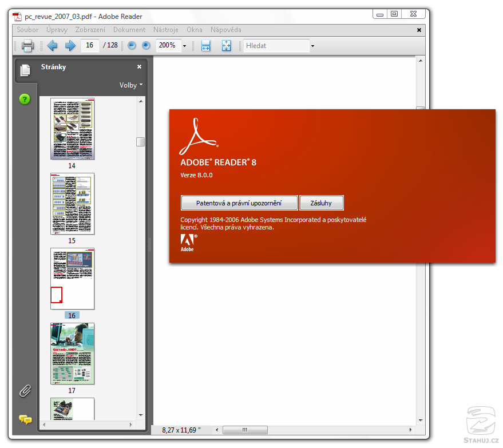Click thumbnail panel scroll right arrow

tap(131, 425)
